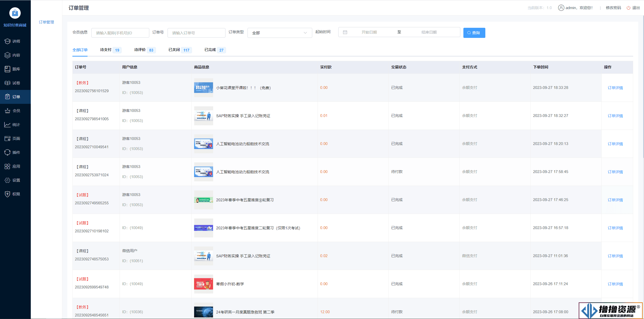Click the 下单时间 column header
Screen dimensions: 644x319
click(x=541, y=67)
